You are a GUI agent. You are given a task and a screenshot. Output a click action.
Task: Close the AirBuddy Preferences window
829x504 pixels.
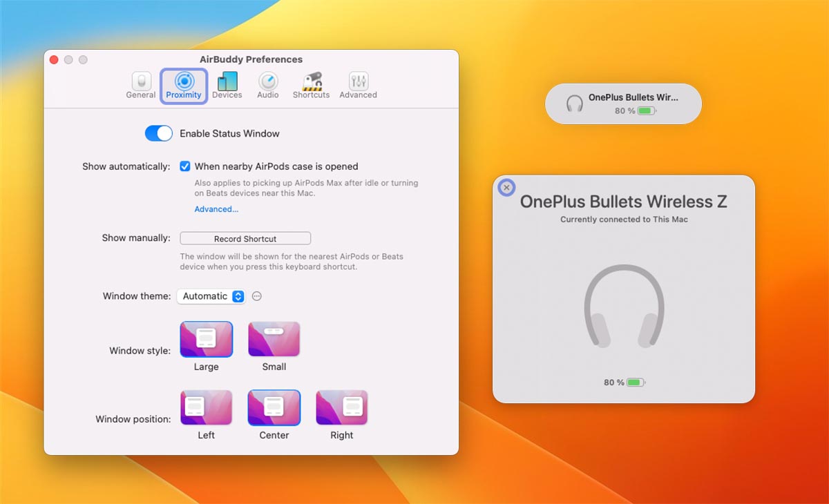54,60
